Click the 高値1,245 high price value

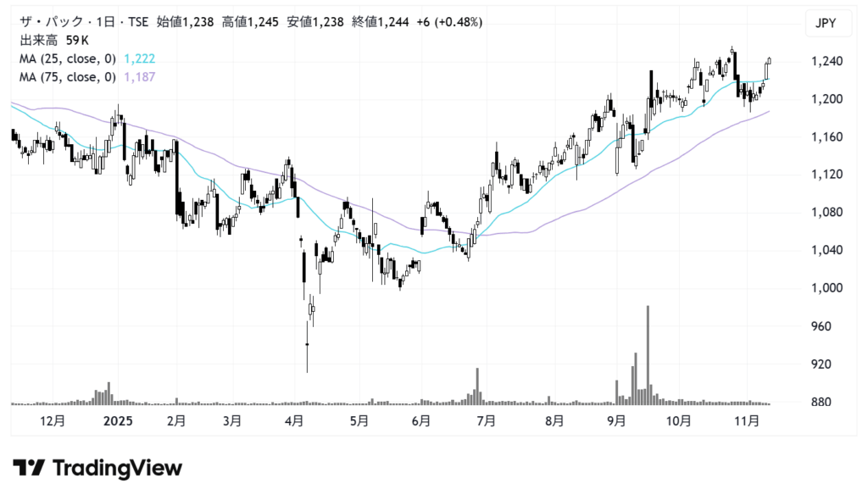(258, 23)
